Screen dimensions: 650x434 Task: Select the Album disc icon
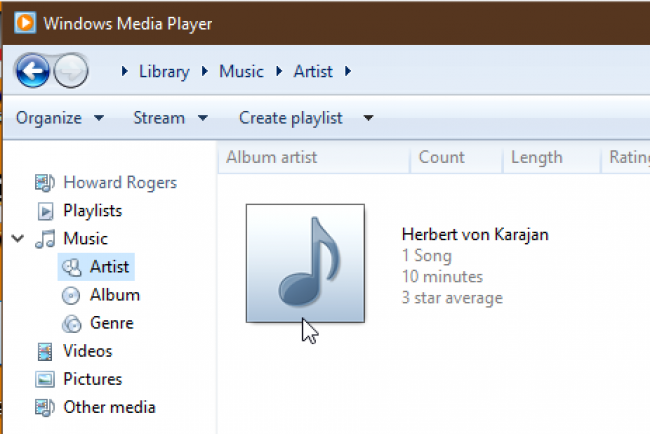tap(71, 295)
